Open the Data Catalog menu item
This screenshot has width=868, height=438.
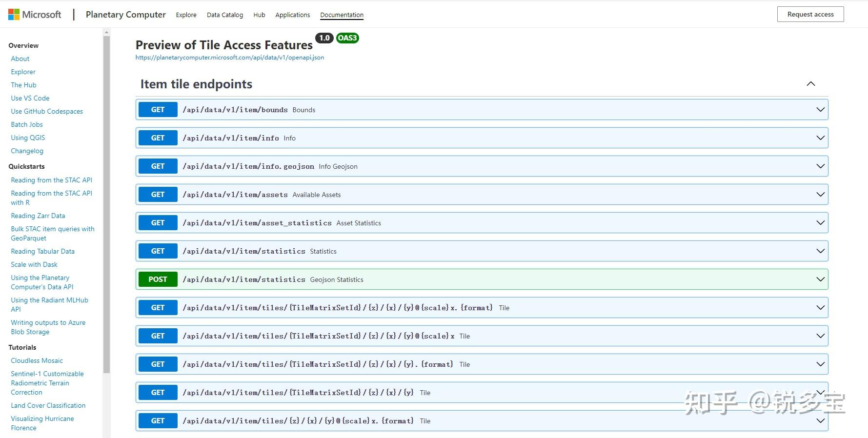225,15
